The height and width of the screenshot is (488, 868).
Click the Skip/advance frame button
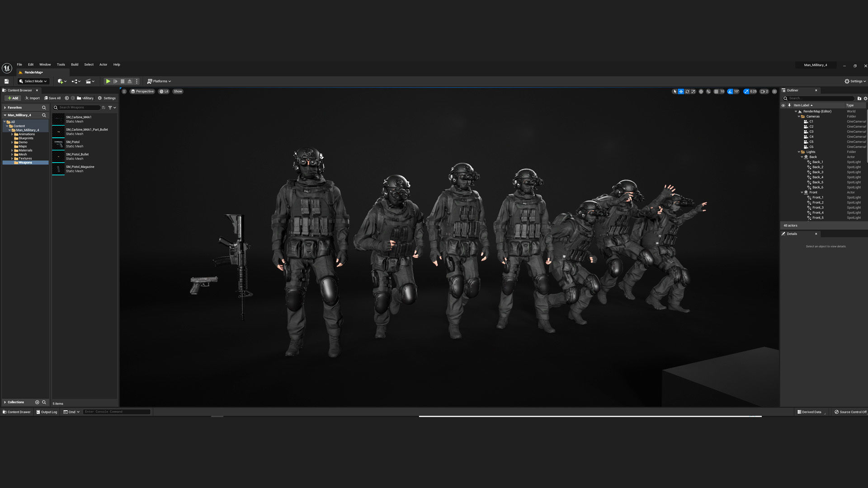point(115,81)
